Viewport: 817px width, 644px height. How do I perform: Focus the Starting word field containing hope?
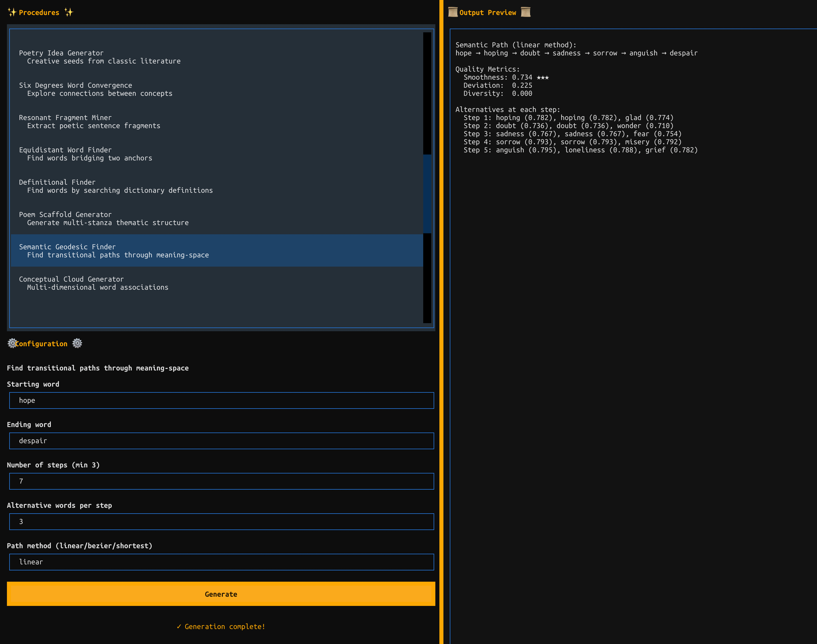click(221, 400)
